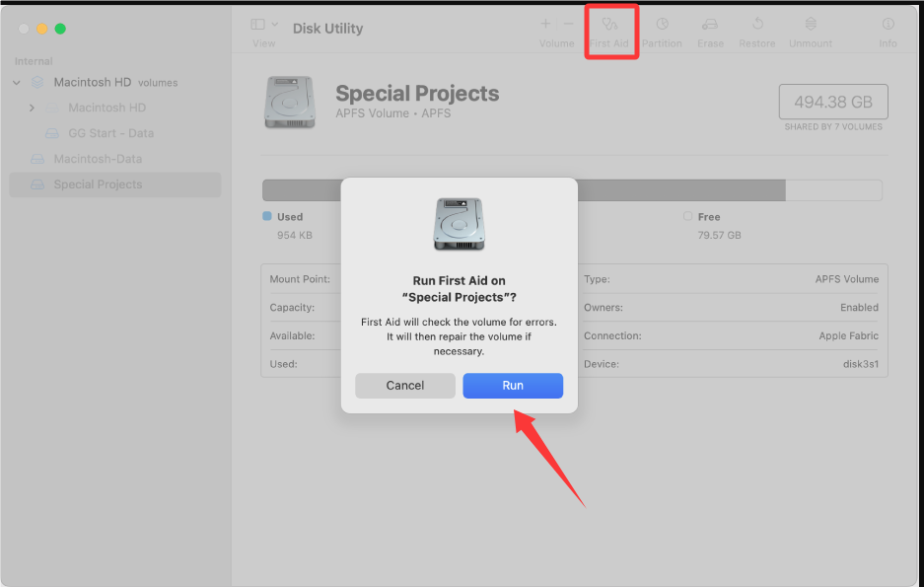Click the yellow minimize window button
Viewport: 924px width, 587px height.
41,29
